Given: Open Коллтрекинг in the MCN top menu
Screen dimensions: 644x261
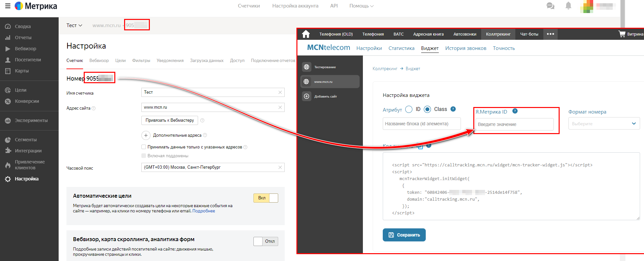Looking at the screenshot, I should tap(498, 34).
